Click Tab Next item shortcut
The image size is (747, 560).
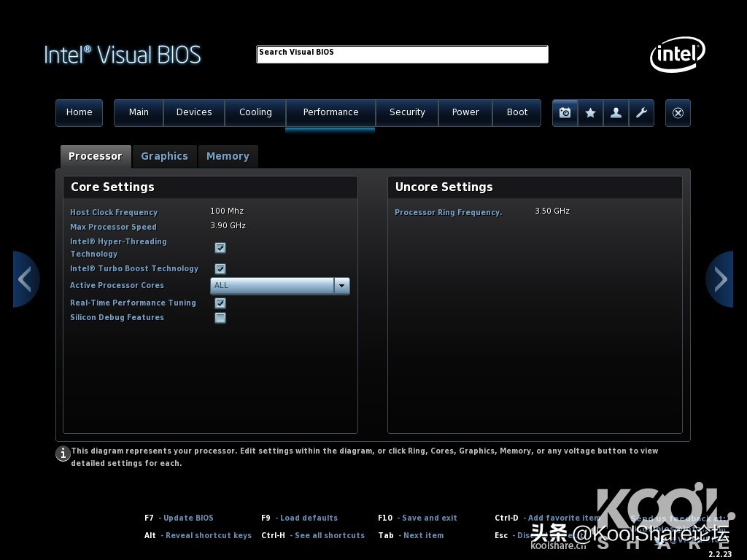[x=411, y=535]
